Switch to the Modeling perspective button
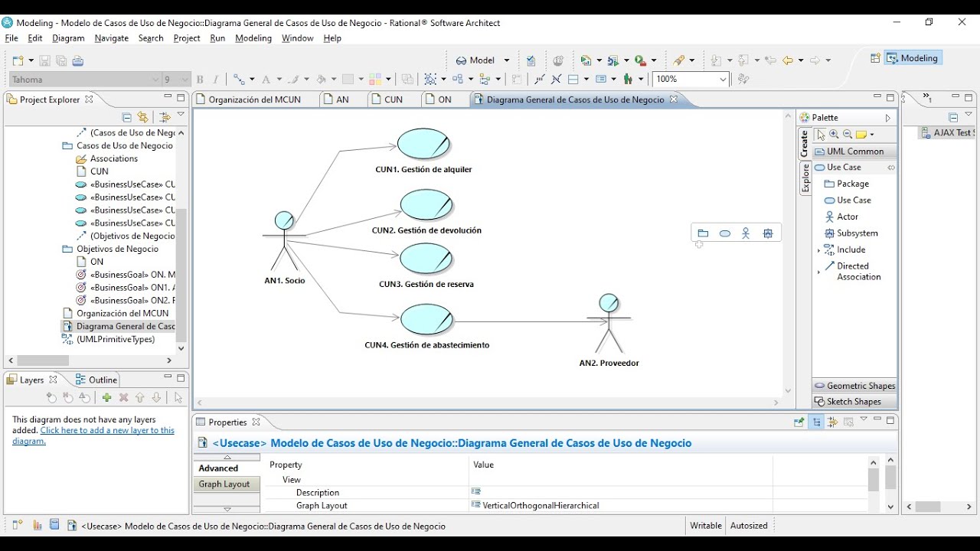980x551 pixels. (912, 58)
